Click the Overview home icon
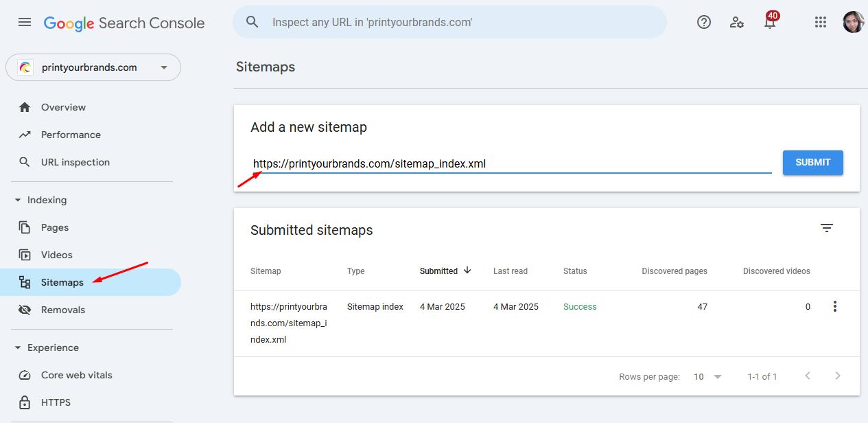This screenshot has height=423, width=868. pyautogui.click(x=25, y=107)
